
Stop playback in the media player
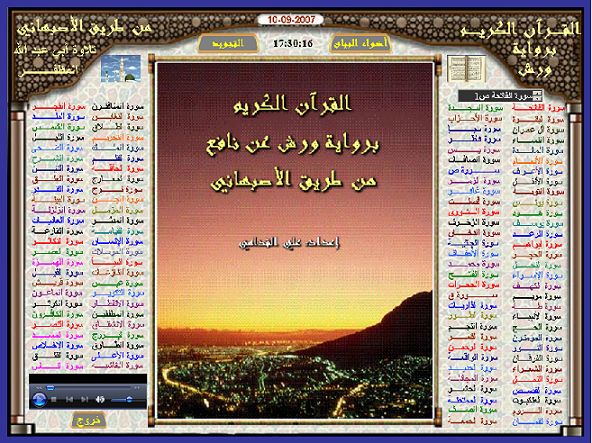54,399
